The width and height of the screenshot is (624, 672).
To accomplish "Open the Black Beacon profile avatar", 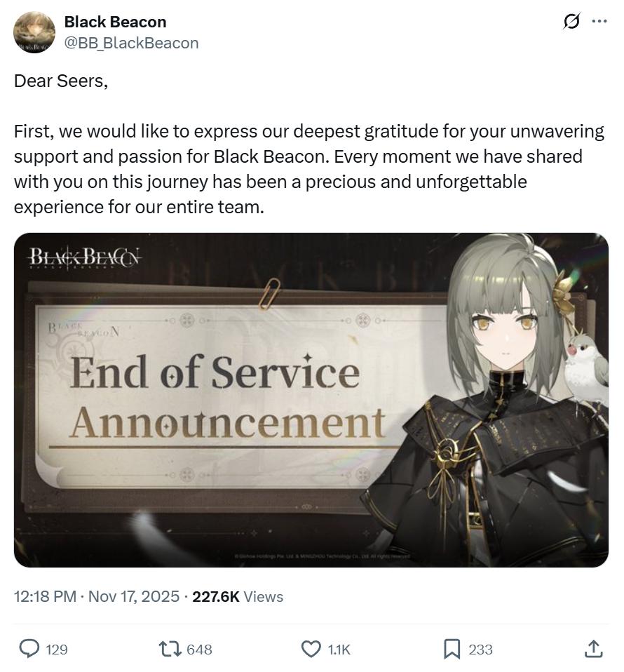I will (34, 32).
